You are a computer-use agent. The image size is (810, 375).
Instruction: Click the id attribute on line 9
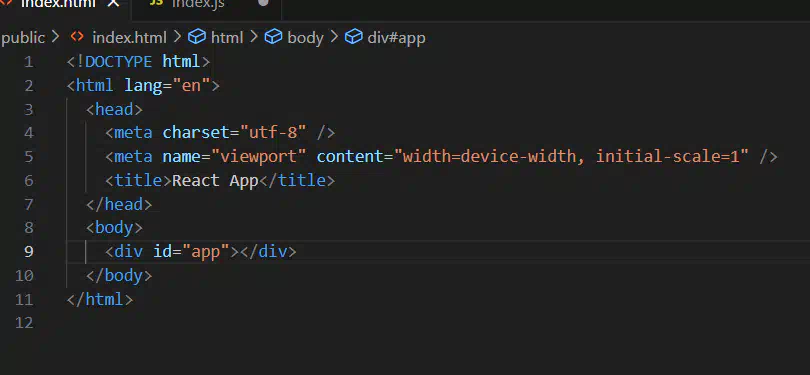162,252
